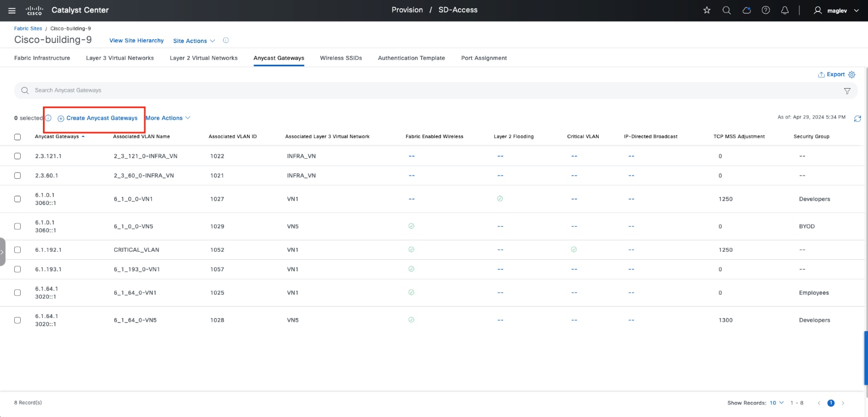This screenshot has height=417, width=868.
Task: Toggle the select-all header checkbox
Action: 17,137
